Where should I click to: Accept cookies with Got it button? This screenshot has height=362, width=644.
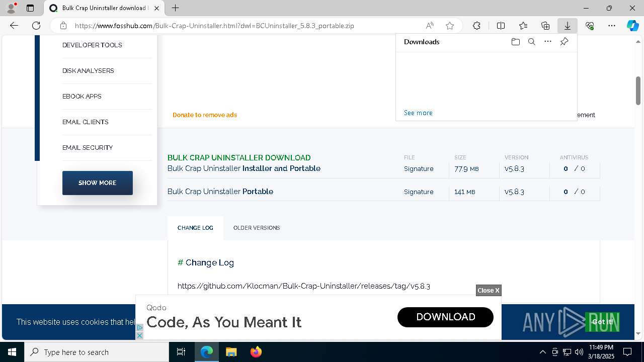(602, 322)
